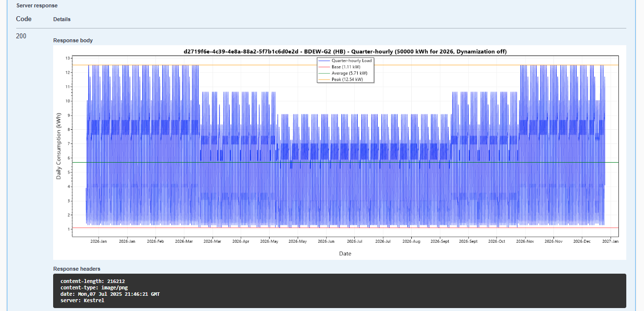Click the Response body label
Image resolution: width=644 pixels, height=311 pixels.
[x=73, y=40]
